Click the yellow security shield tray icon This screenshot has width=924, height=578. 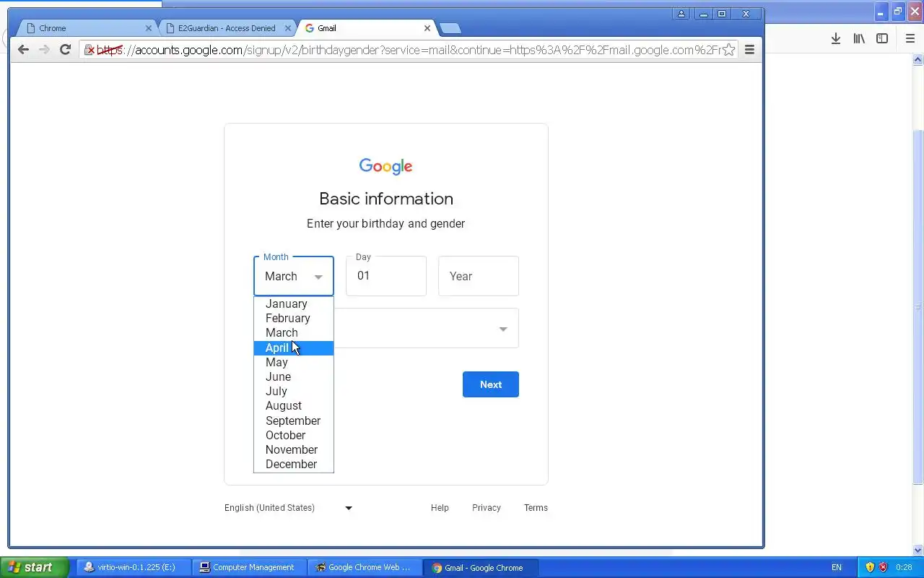tap(870, 567)
